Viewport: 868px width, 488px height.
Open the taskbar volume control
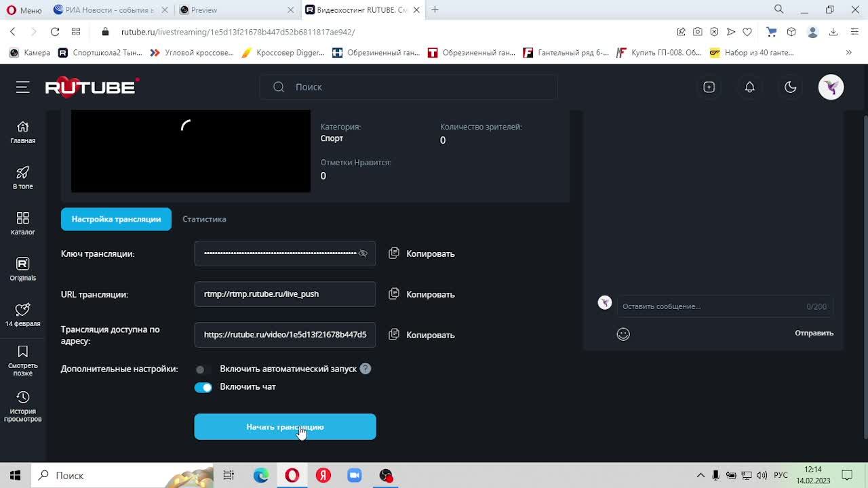click(762, 475)
